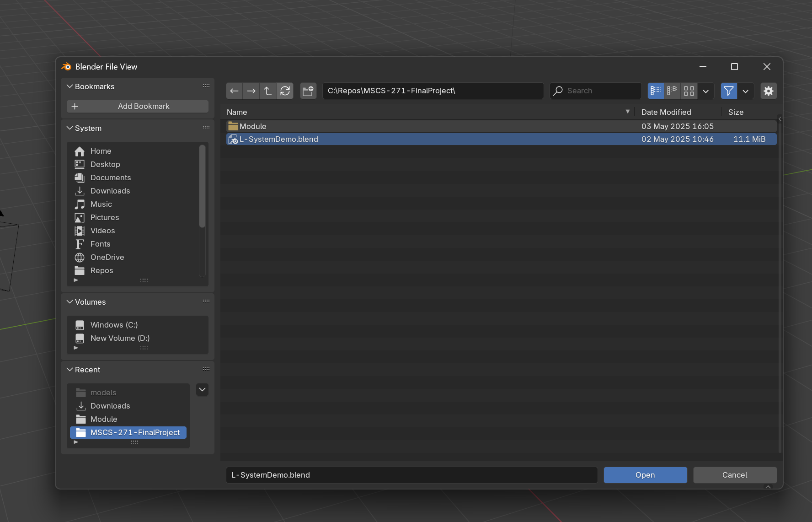
Task: Click the Open button
Action: (645, 475)
